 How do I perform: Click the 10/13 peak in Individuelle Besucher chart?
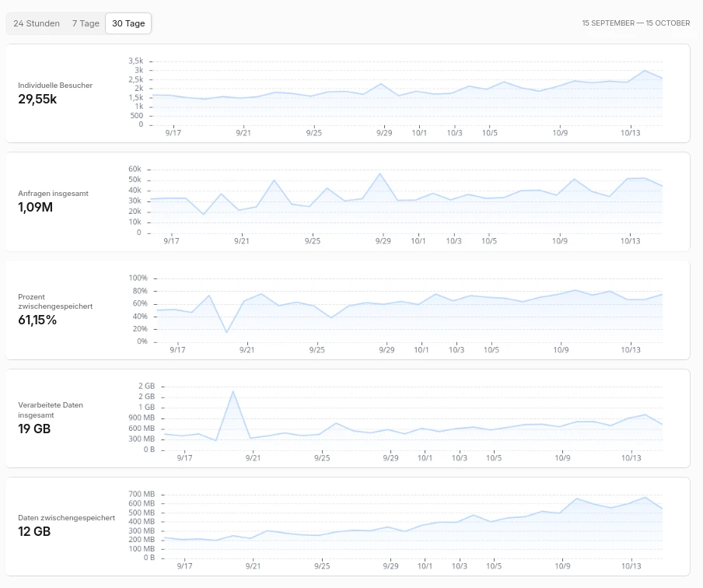pos(645,71)
